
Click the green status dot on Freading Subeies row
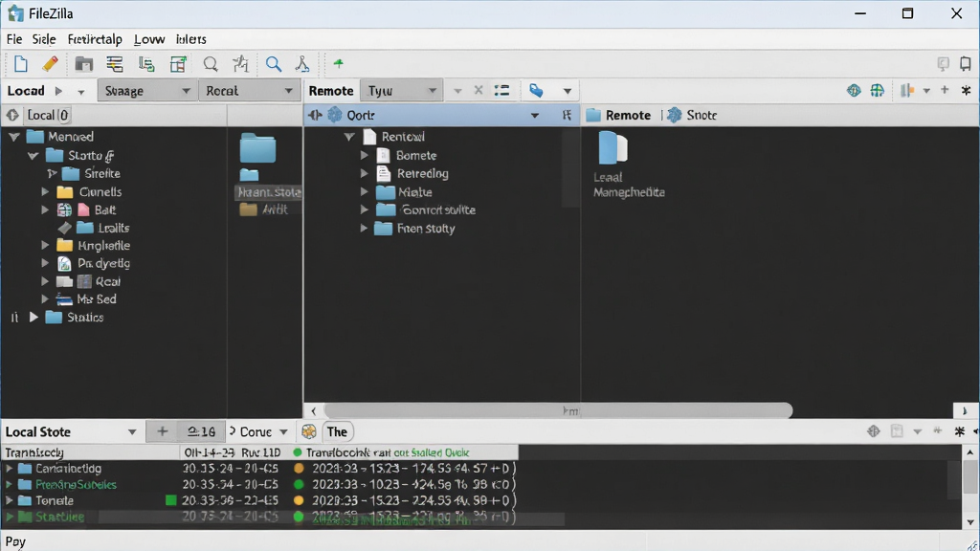tap(299, 484)
